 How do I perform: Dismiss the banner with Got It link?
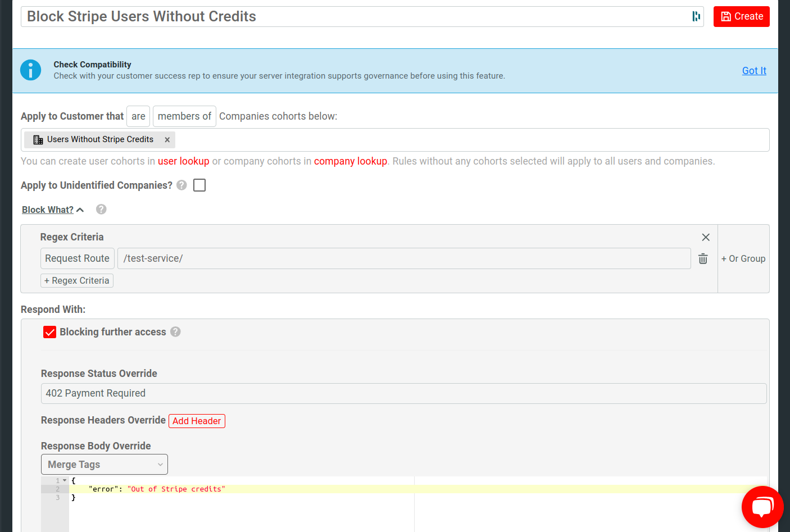pos(753,71)
